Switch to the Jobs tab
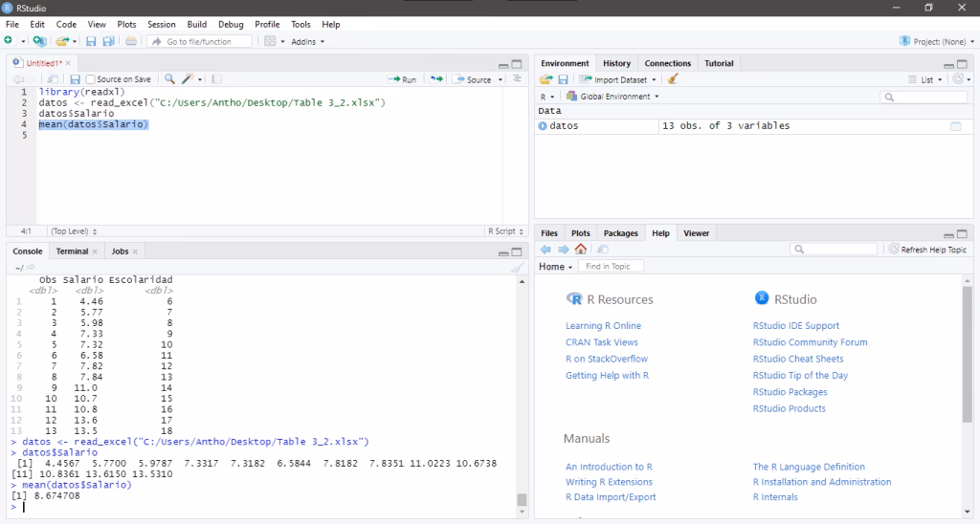980x524 pixels. 120,251
